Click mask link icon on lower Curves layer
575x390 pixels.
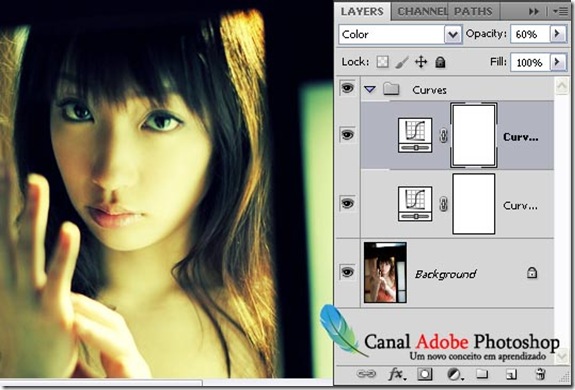coord(443,204)
